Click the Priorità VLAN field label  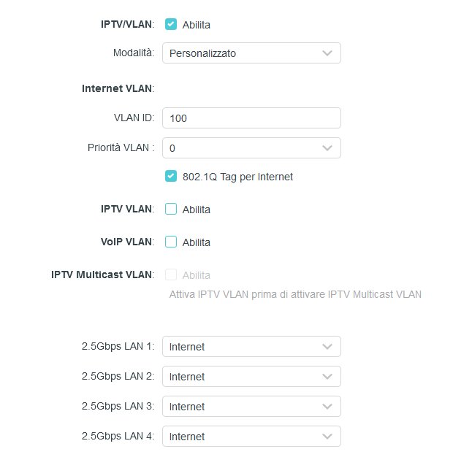coord(121,147)
